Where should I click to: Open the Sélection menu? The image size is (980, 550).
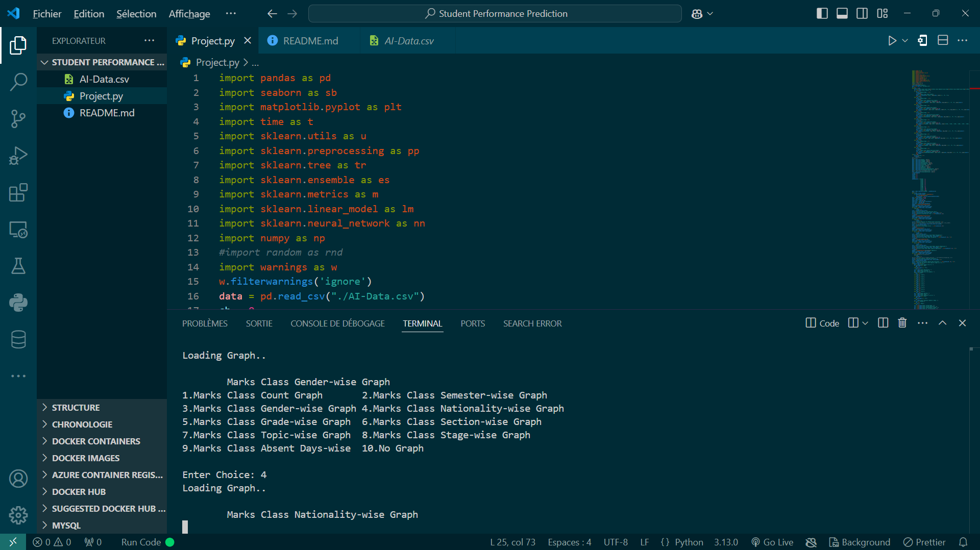(136, 14)
